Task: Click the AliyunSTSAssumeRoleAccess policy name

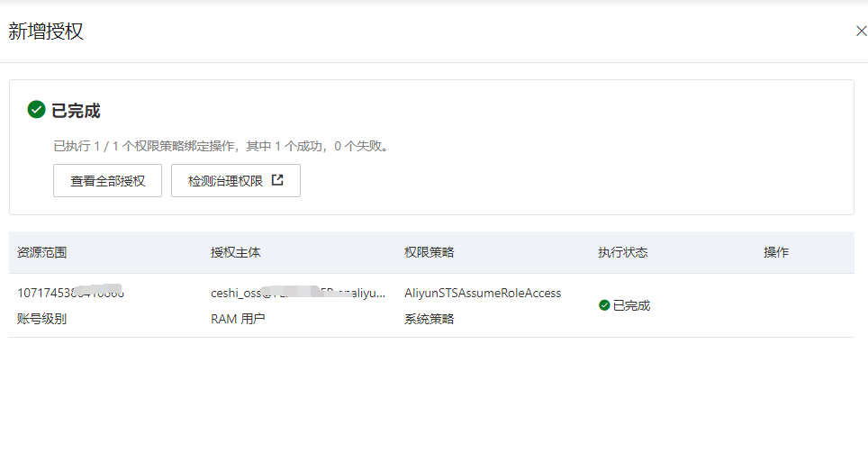Action: (483, 293)
